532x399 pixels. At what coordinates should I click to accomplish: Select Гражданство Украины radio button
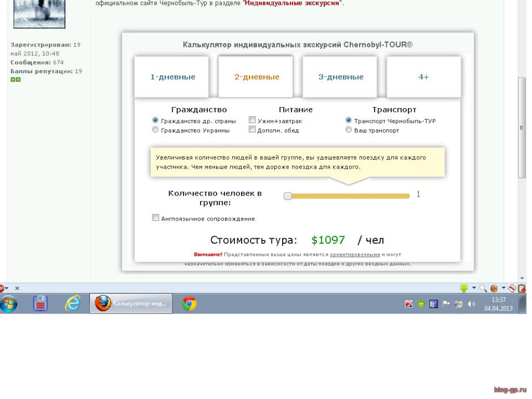pos(155,130)
